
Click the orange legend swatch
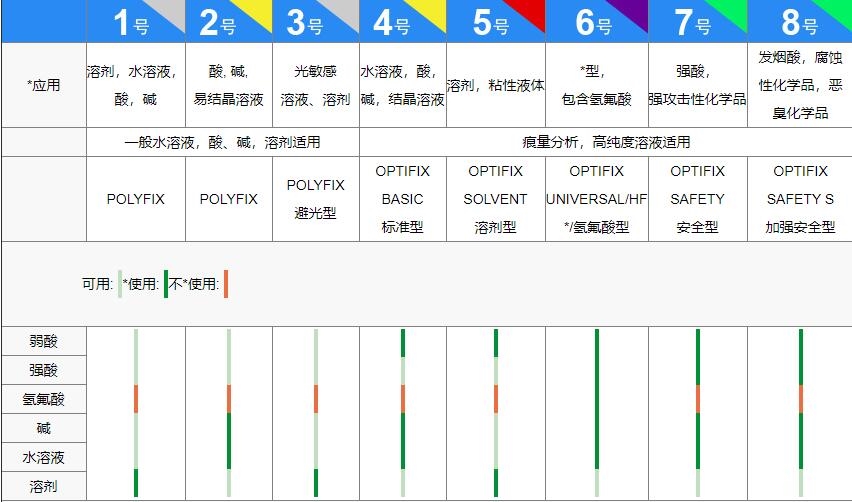tap(226, 284)
